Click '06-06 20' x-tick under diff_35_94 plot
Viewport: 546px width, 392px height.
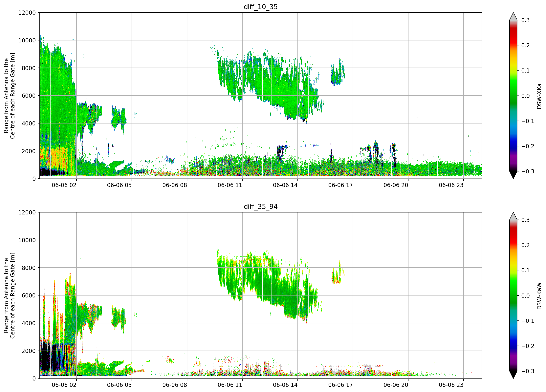[396, 385]
